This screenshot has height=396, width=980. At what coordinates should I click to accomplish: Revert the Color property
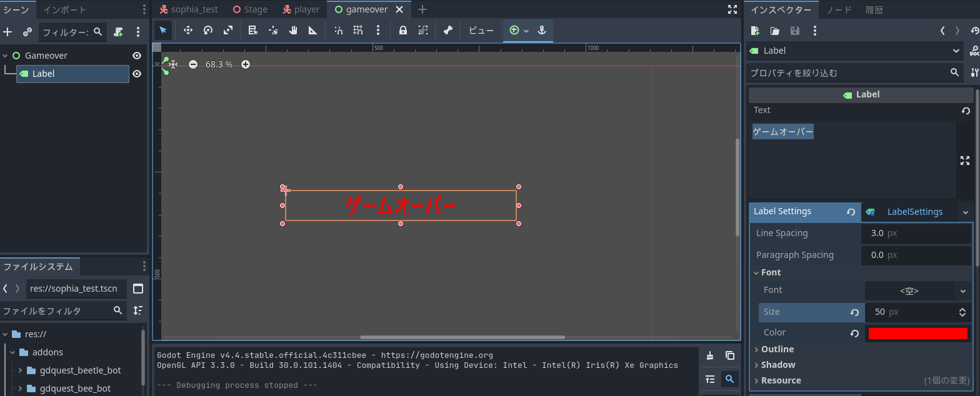point(854,334)
